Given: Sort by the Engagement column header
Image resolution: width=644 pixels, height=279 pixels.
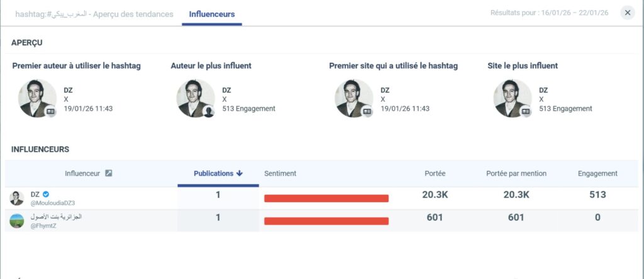Looking at the screenshot, I should (x=597, y=173).
